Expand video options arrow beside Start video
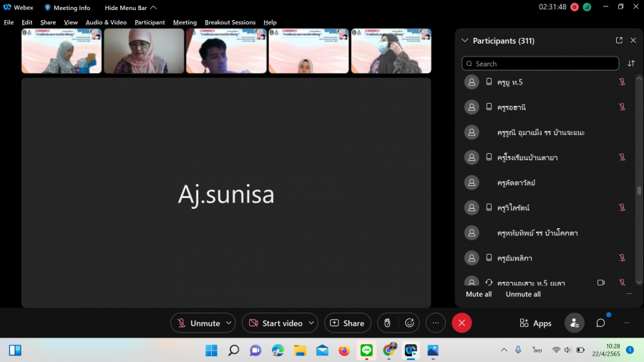 (311, 323)
